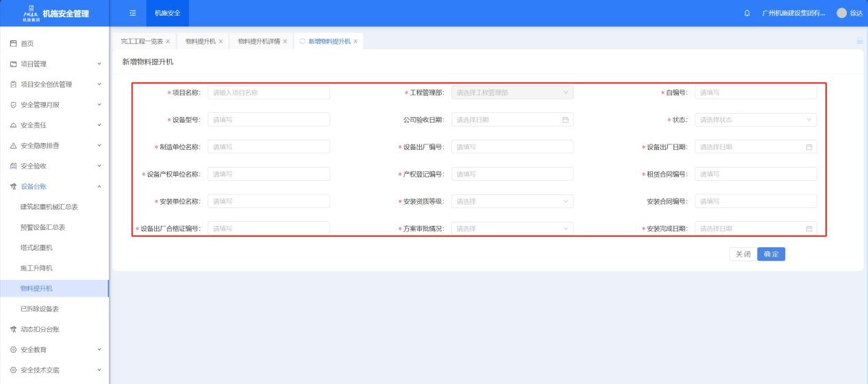This screenshot has height=384, width=868.
Task: Open the 公司验收日期 calendar picker
Action: point(565,120)
